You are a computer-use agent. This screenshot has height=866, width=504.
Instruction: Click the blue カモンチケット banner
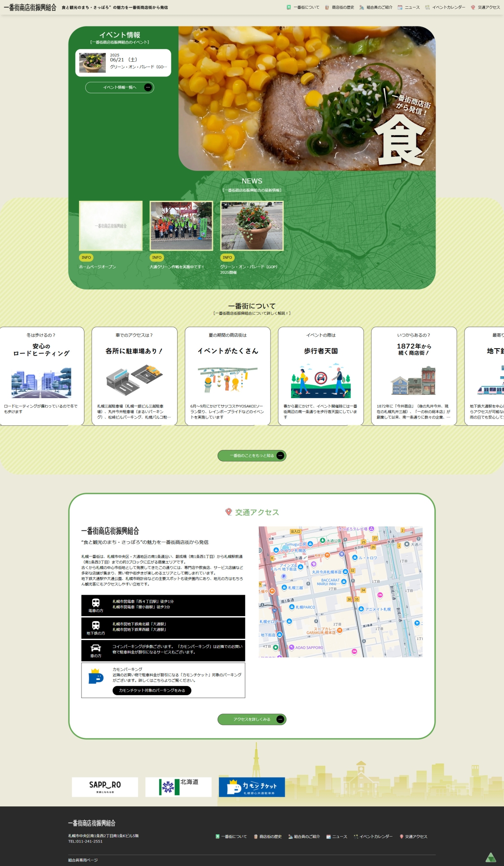[x=252, y=787]
